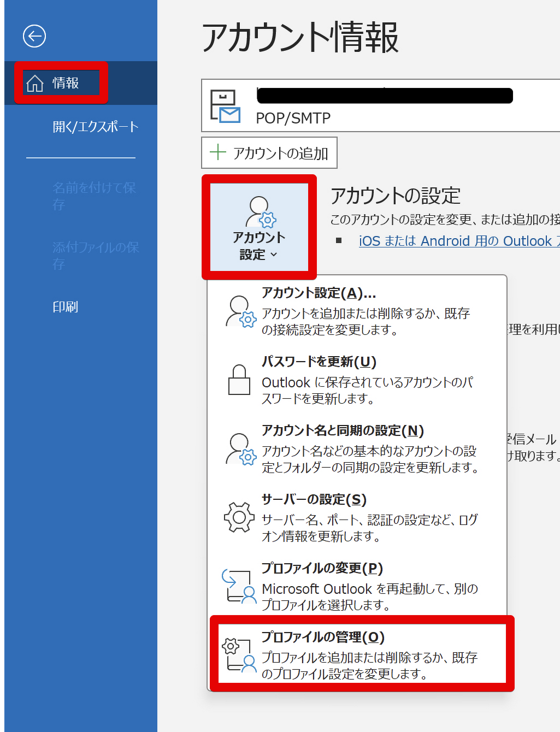Click the back arrow icon

coord(34,37)
